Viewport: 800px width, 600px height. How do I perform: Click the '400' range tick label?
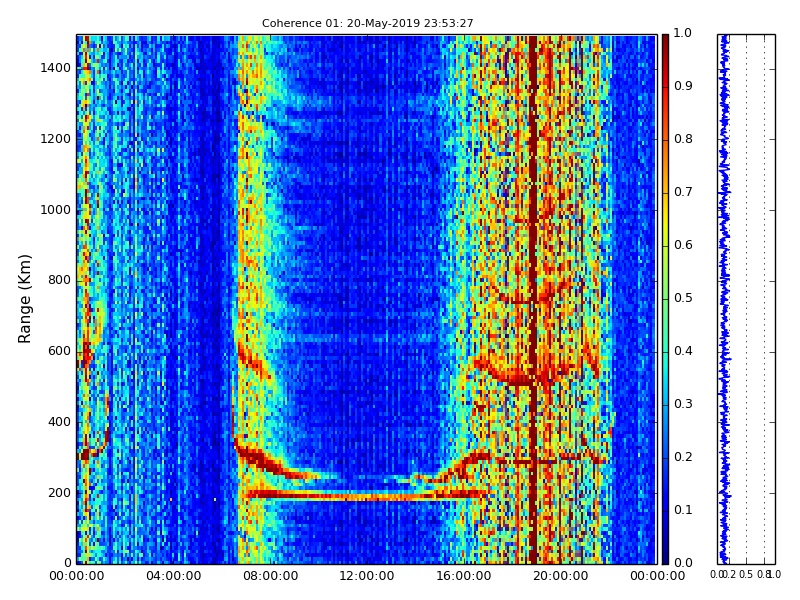[59, 422]
